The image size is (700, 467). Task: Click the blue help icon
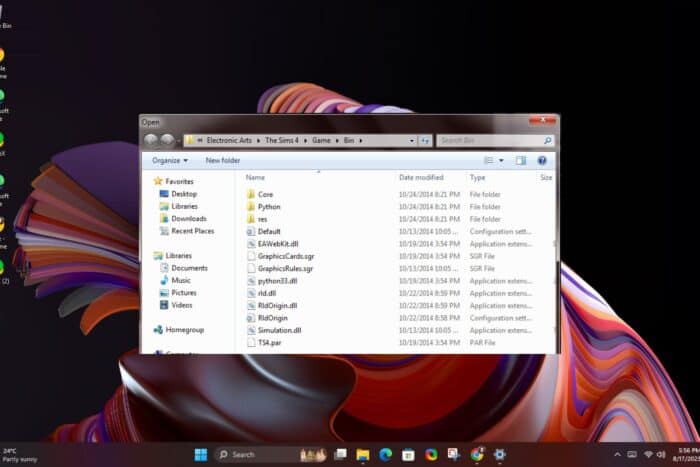point(542,160)
